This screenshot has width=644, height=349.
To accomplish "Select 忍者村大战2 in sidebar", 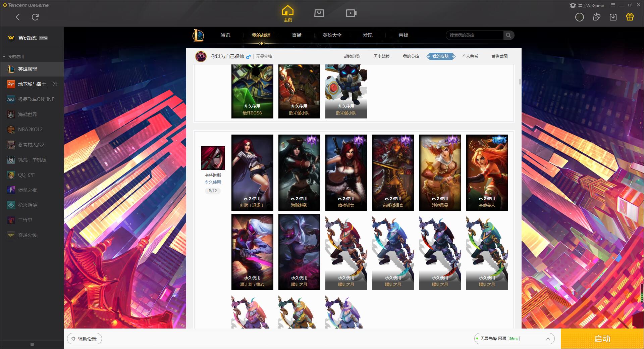I will point(32,145).
